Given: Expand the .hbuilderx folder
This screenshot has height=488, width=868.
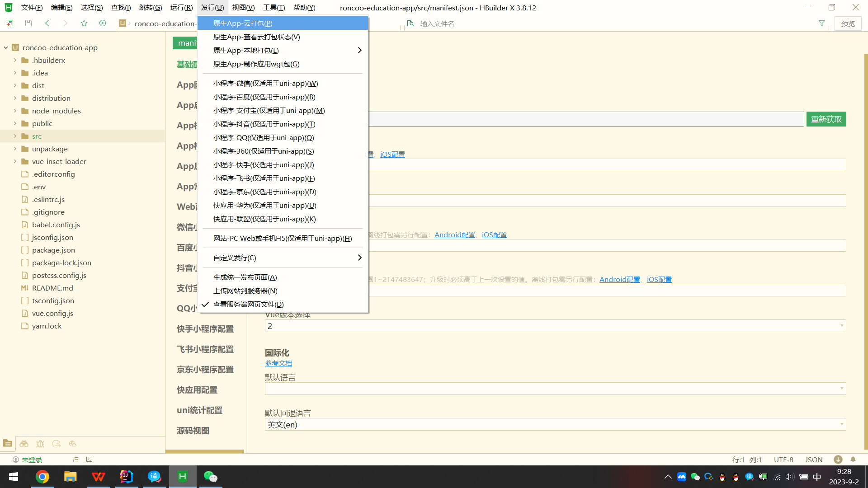Looking at the screenshot, I should [15, 60].
